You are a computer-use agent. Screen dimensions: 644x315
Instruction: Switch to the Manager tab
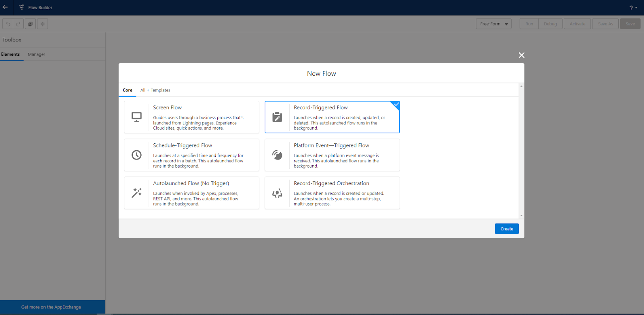point(36,54)
